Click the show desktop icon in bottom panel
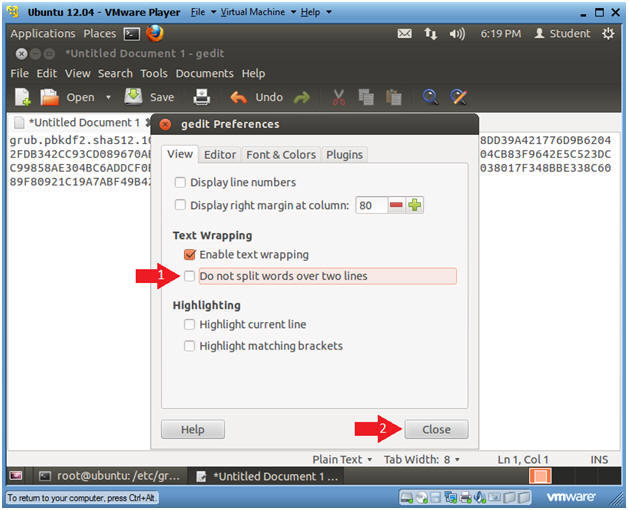Image resolution: width=628 pixels, height=510 pixels. click(x=16, y=476)
